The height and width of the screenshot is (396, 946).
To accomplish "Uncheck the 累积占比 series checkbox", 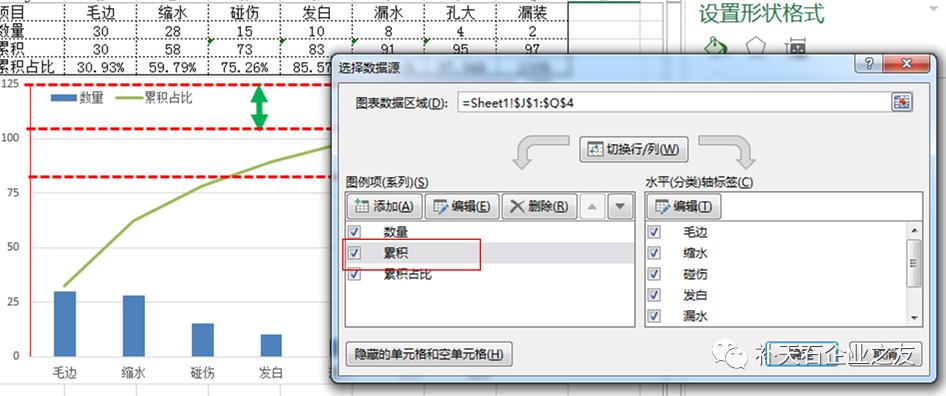I will (x=354, y=274).
